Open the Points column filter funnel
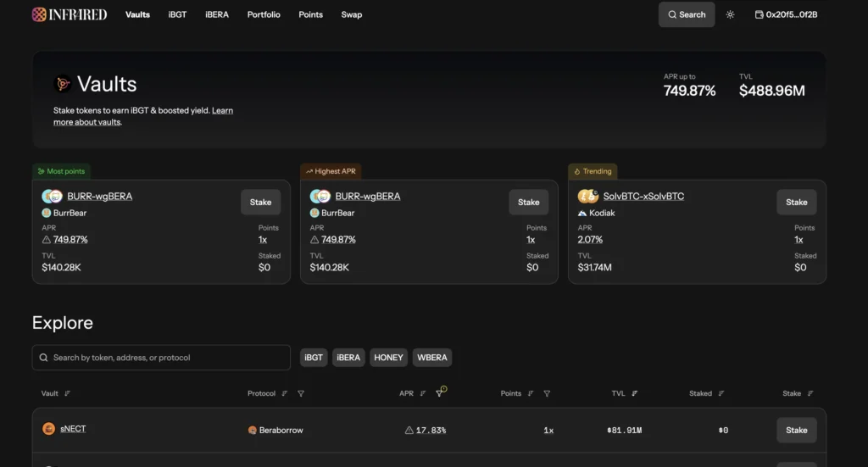 pos(547,393)
